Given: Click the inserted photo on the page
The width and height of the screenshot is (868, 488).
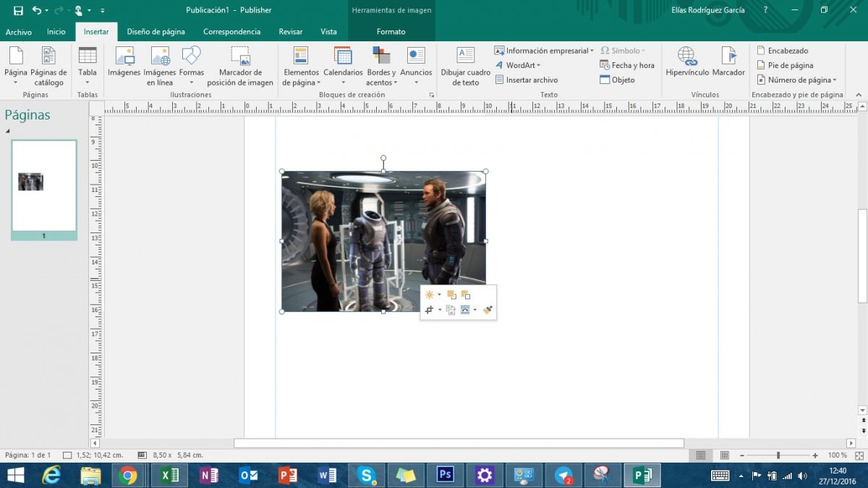Looking at the screenshot, I should [383, 241].
